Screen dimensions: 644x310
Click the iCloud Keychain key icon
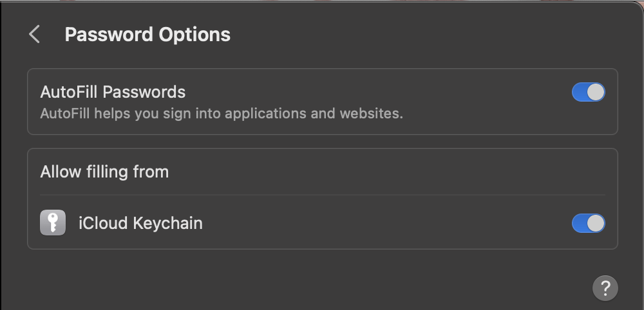pyautogui.click(x=53, y=223)
